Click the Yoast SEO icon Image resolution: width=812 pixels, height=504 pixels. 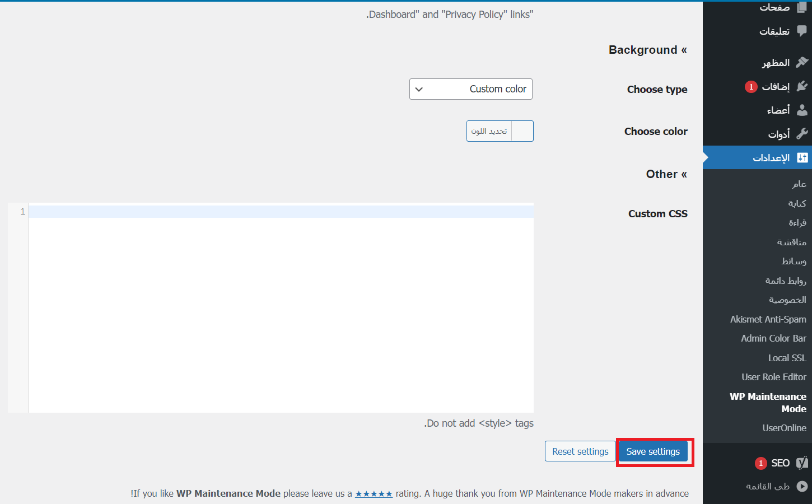coord(802,463)
